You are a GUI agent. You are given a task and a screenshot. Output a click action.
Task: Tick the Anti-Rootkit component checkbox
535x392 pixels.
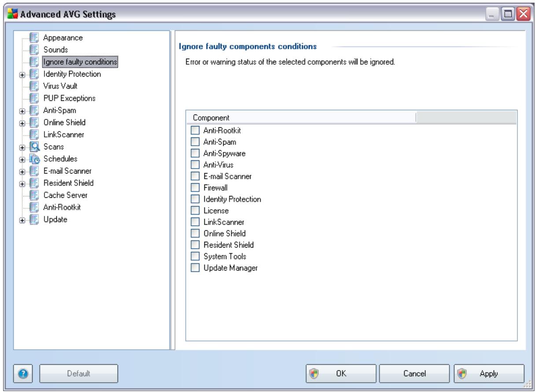click(195, 130)
